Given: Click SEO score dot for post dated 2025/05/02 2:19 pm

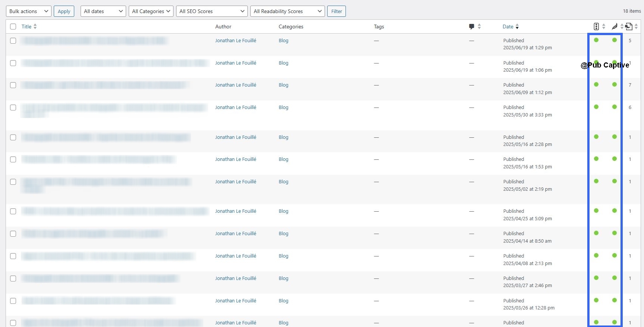Looking at the screenshot, I should (596, 181).
